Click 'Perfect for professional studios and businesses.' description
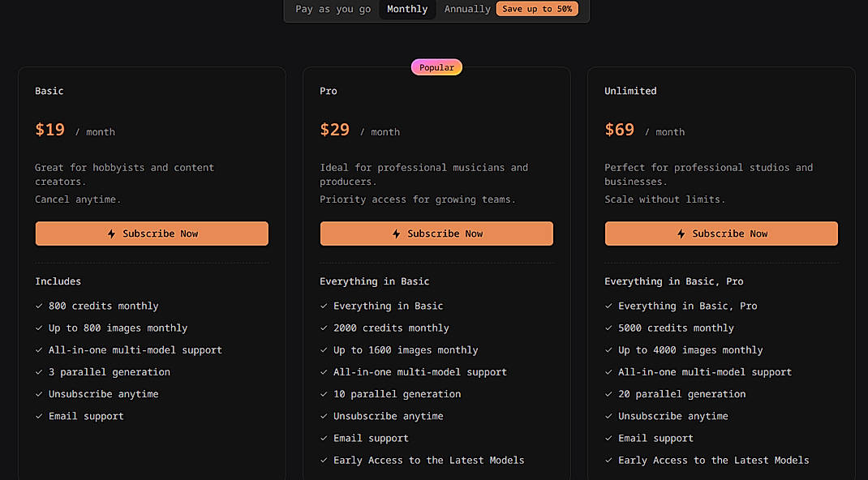The width and height of the screenshot is (868, 480). (708, 174)
